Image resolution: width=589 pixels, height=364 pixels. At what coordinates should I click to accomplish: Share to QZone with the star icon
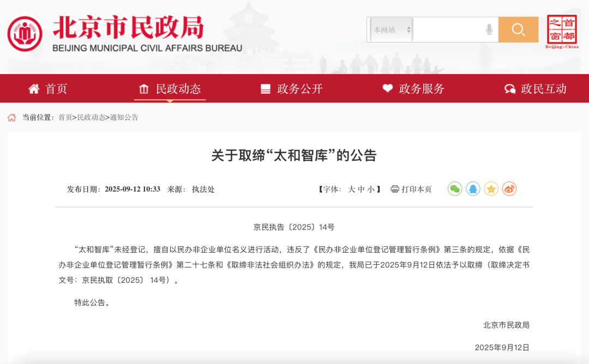coord(491,189)
